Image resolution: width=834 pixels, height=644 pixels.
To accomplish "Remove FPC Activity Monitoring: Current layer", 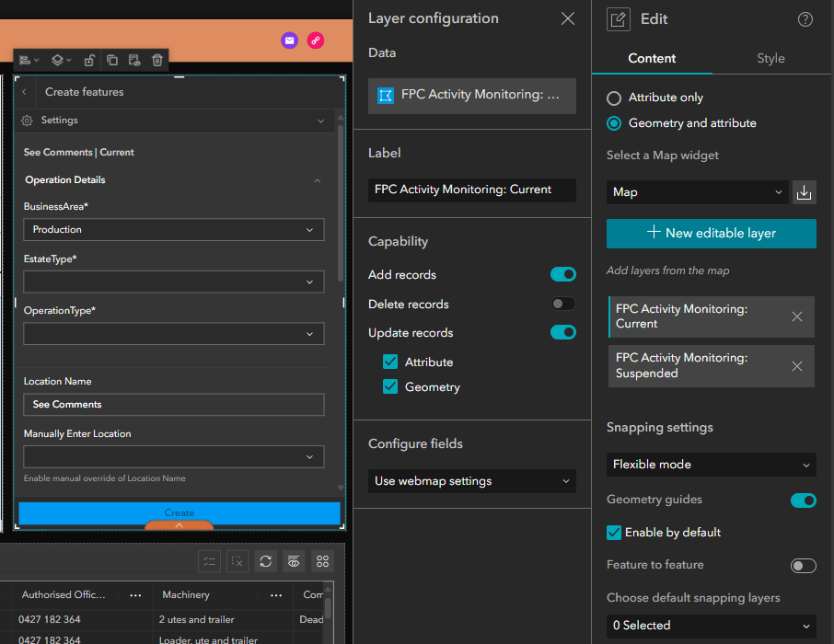I will pos(797,316).
